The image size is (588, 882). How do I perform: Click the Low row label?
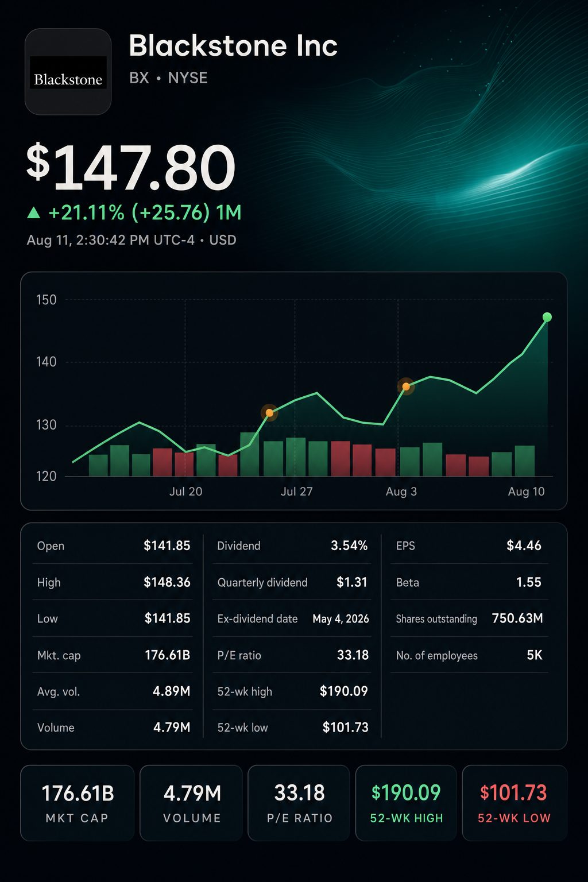(x=48, y=618)
